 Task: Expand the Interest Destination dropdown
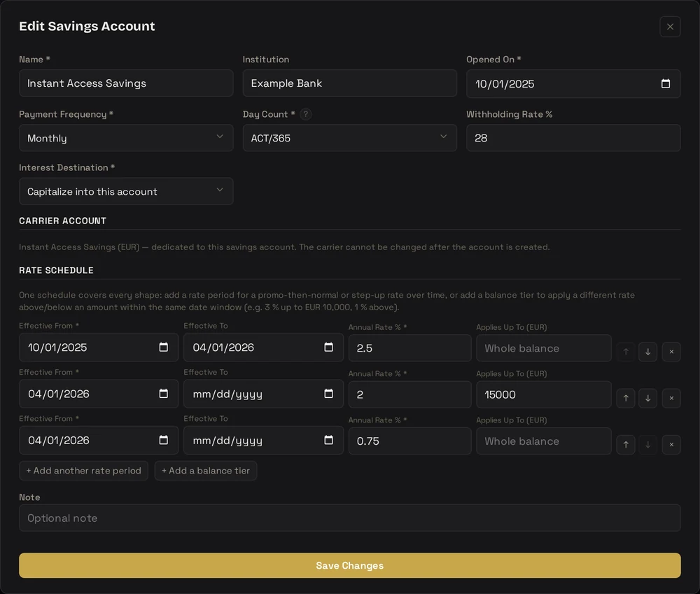point(126,191)
